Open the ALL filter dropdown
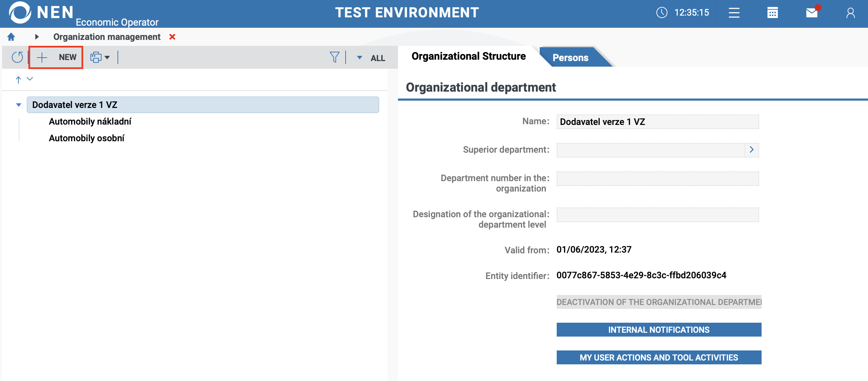 click(x=372, y=58)
